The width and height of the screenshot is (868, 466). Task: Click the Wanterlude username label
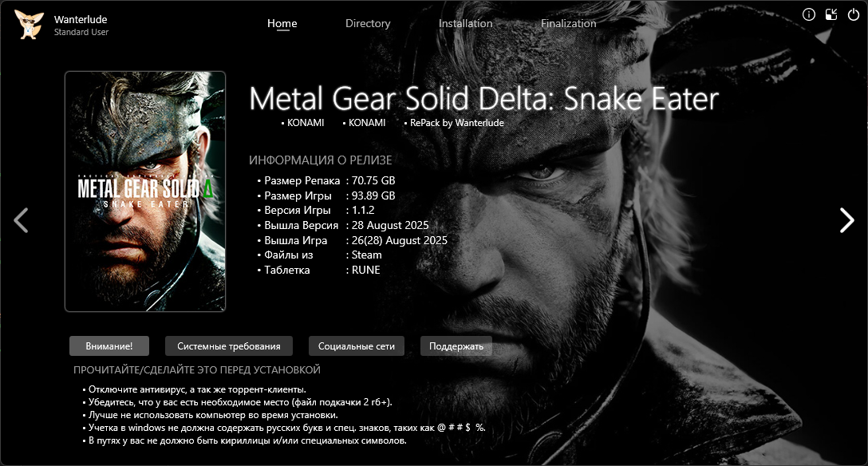pos(81,19)
